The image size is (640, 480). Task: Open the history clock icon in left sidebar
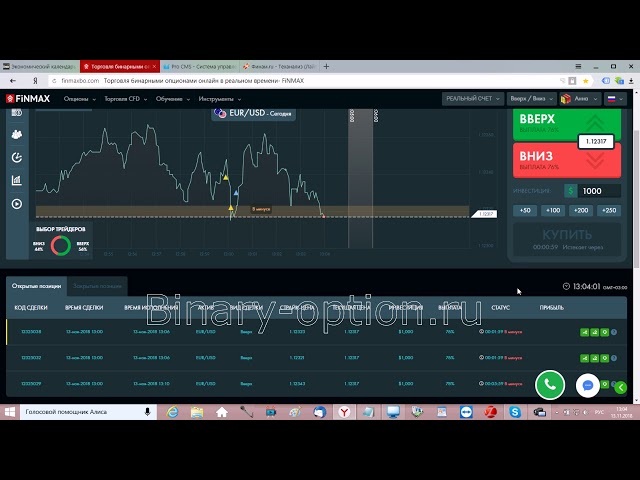pos(16,157)
